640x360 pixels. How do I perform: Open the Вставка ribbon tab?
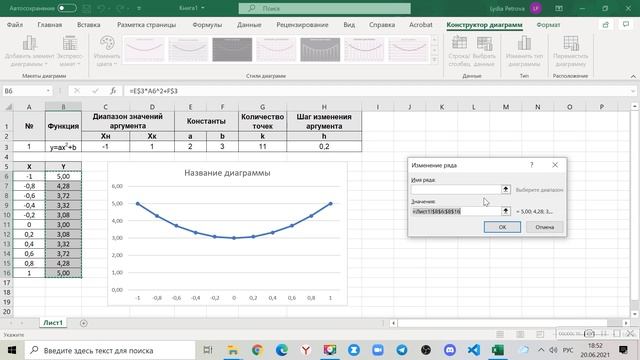point(89,25)
